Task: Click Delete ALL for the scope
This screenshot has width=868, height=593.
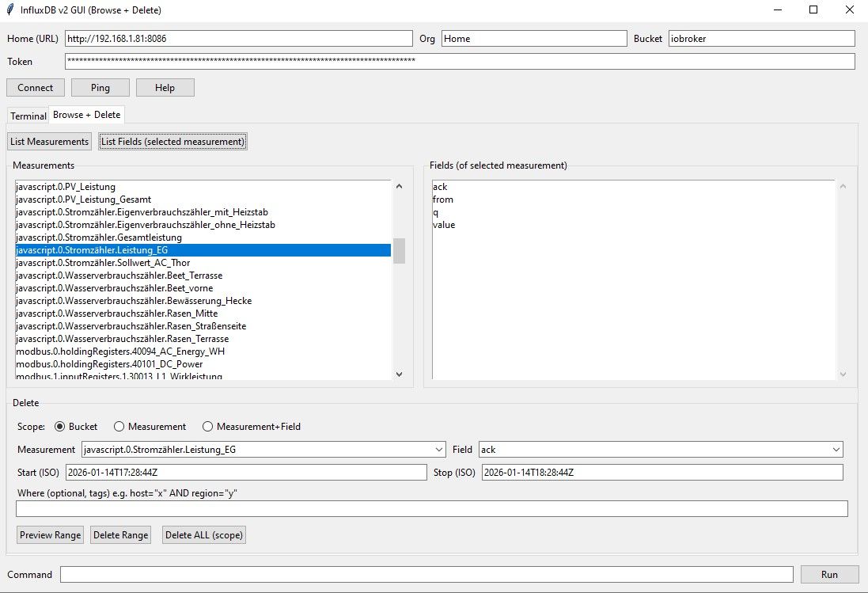Action: [203, 534]
